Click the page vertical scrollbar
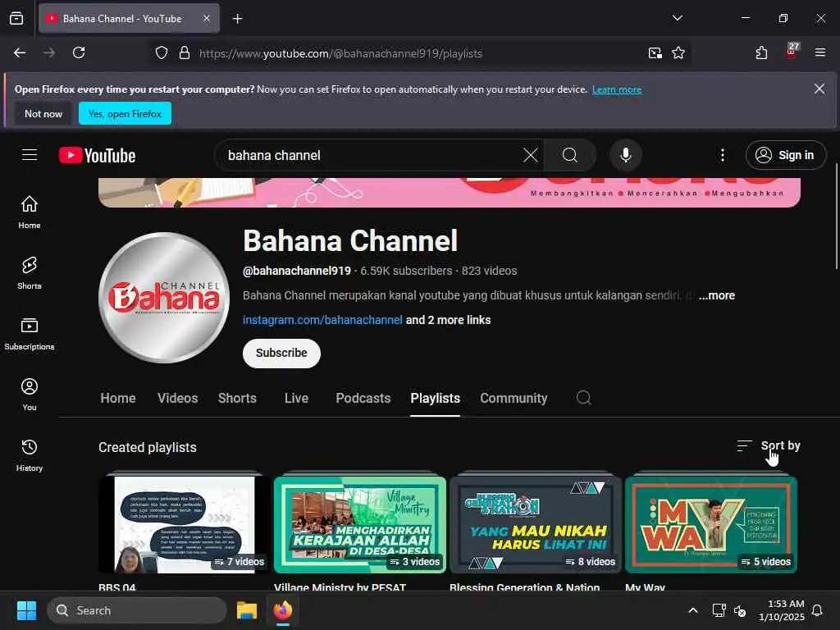Image resolution: width=840 pixels, height=630 pixels. coord(837,217)
